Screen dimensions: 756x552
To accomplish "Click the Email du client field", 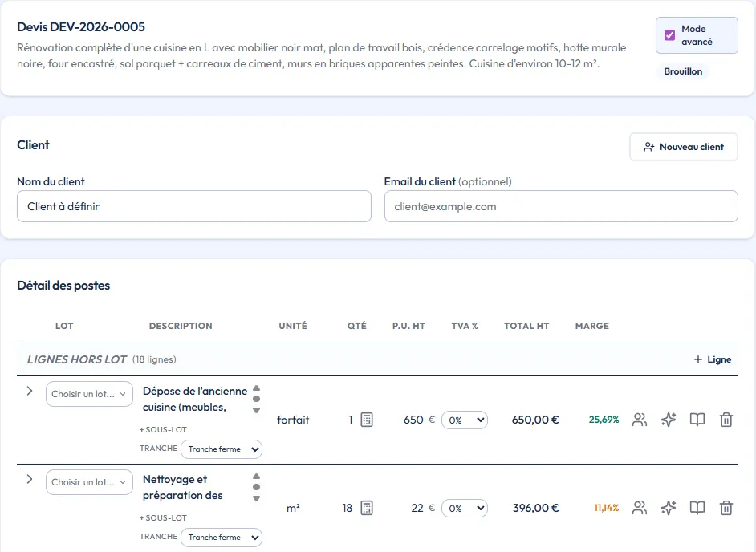I will coord(561,206).
